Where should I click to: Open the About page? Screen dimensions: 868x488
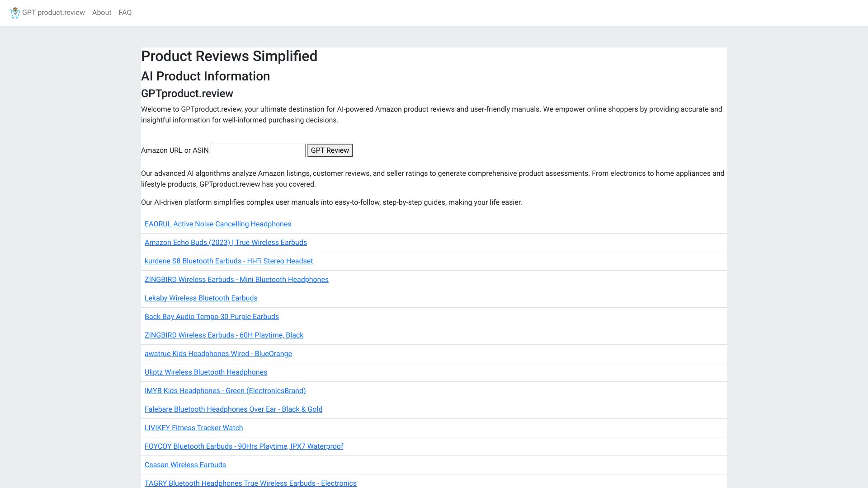101,13
